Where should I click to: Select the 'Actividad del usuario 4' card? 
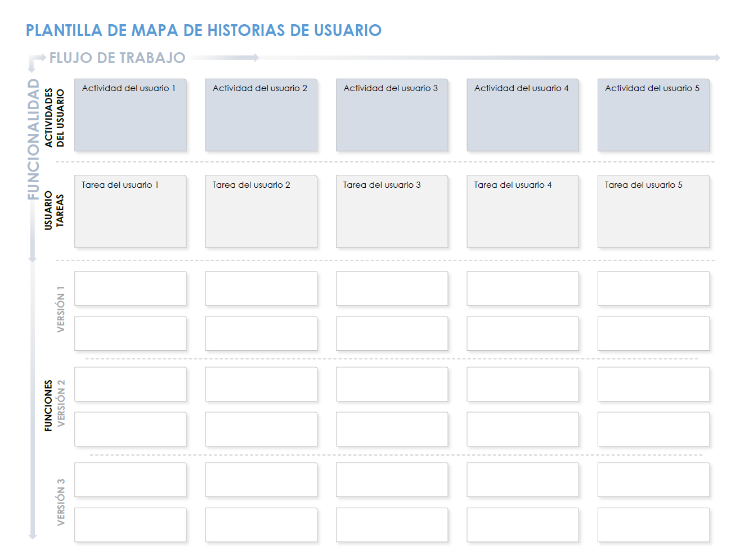(x=523, y=115)
